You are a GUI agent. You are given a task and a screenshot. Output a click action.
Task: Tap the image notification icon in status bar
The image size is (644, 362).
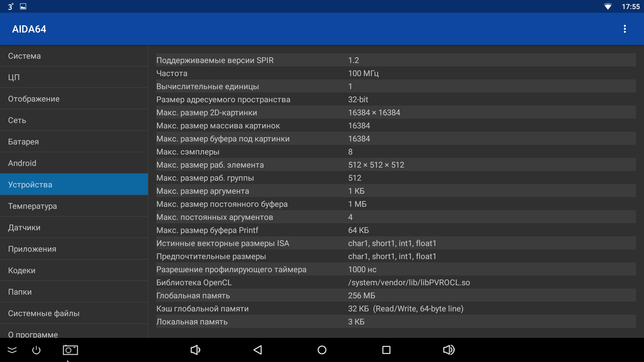point(23,6)
